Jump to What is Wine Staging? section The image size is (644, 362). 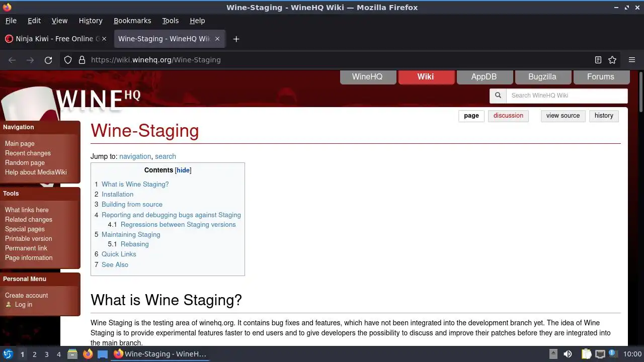coord(135,185)
